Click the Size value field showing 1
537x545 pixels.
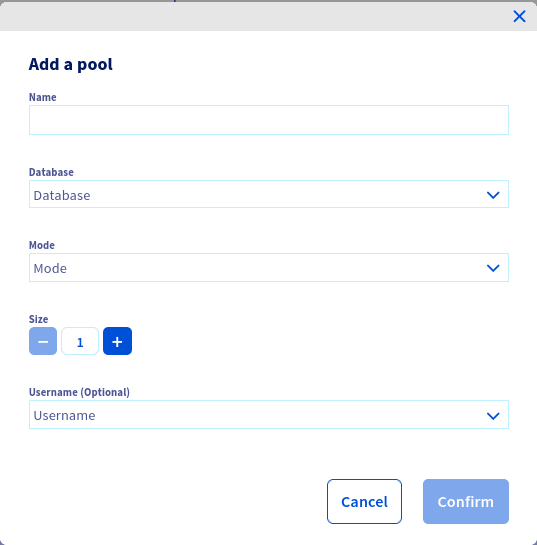click(x=80, y=341)
